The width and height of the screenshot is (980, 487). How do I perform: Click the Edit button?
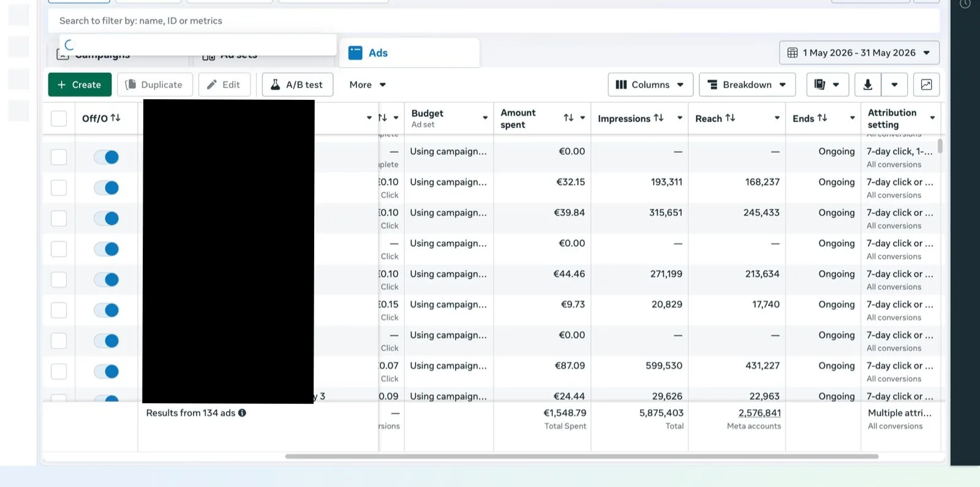tap(224, 85)
